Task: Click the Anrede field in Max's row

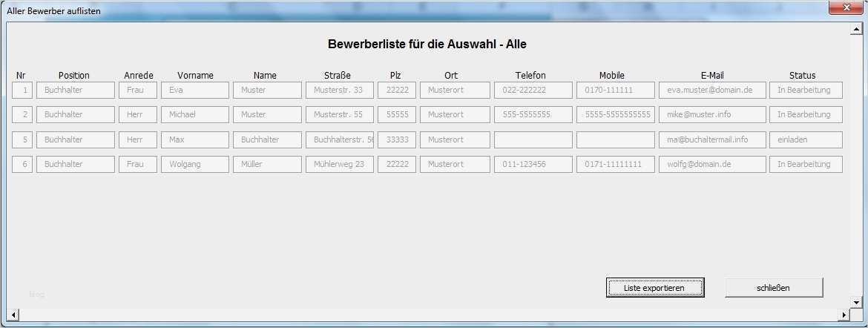Action: point(138,140)
